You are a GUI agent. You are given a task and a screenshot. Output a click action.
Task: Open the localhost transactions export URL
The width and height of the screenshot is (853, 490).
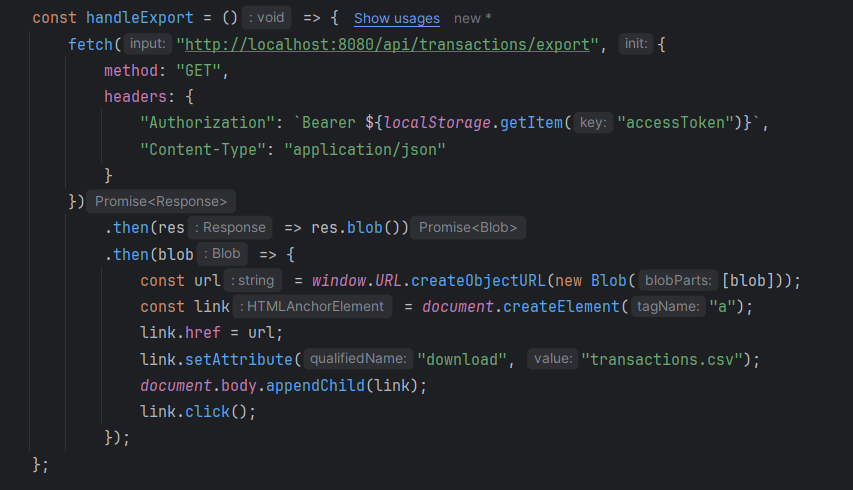point(390,45)
